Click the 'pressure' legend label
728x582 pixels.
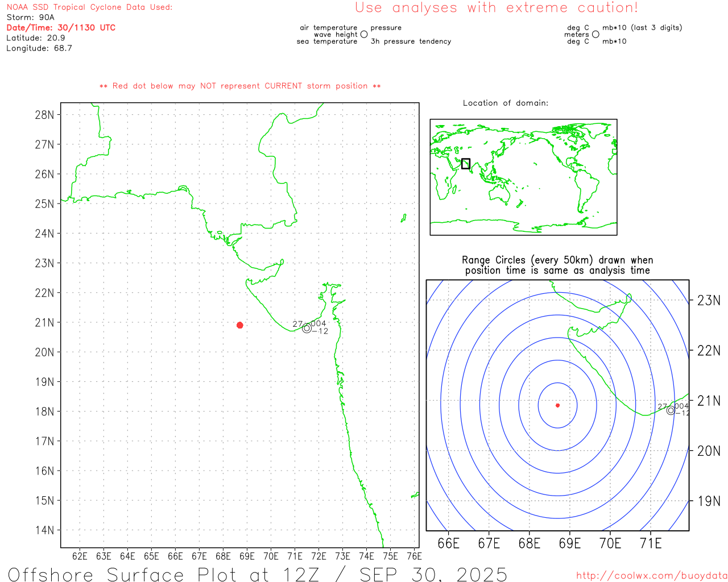click(x=386, y=27)
